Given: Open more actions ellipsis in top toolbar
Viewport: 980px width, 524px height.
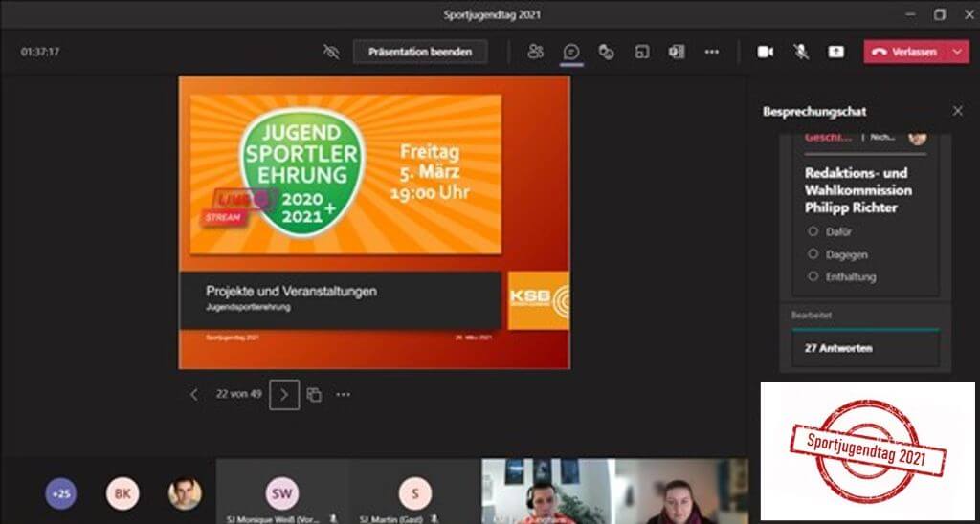Looking at the screenshot, I should point(711,52).
